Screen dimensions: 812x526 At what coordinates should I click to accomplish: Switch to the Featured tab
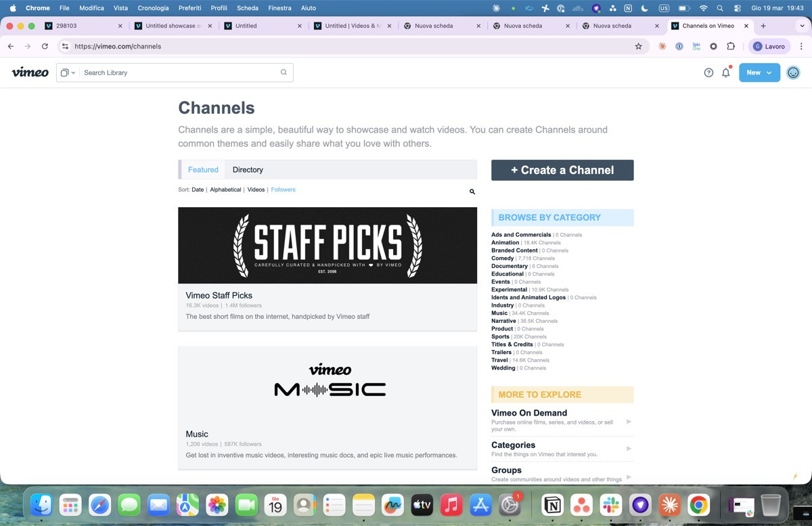203,170
